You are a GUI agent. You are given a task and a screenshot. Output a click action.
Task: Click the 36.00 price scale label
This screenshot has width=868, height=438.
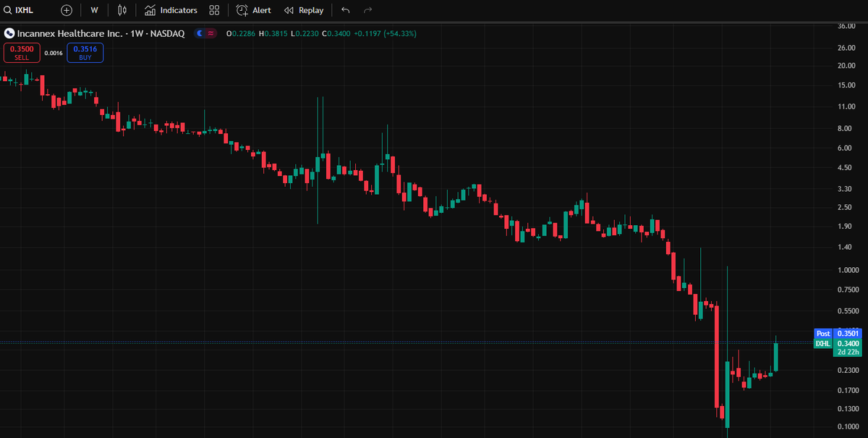pos(846,26)
